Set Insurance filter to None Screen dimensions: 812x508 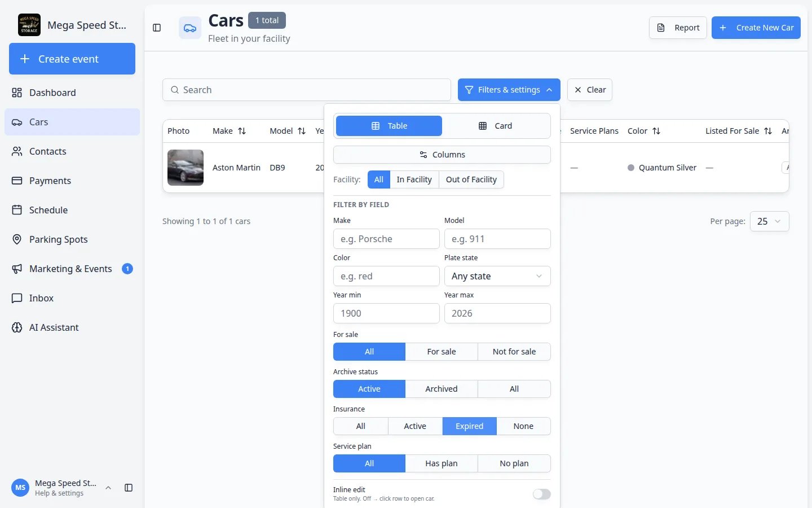tap(523, 426)
